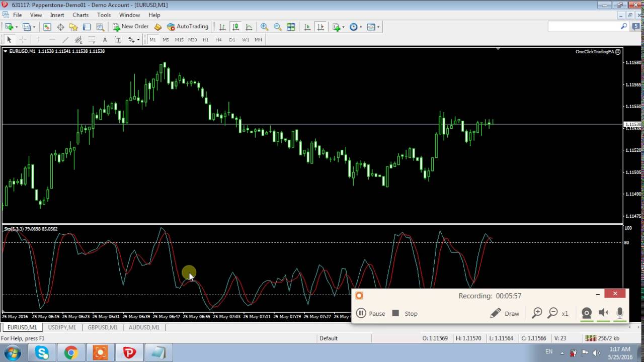The width and height of the screenshot is (644, 362).
Task: Toggle the AutoTrading button
Action: [x=187, y=27]
